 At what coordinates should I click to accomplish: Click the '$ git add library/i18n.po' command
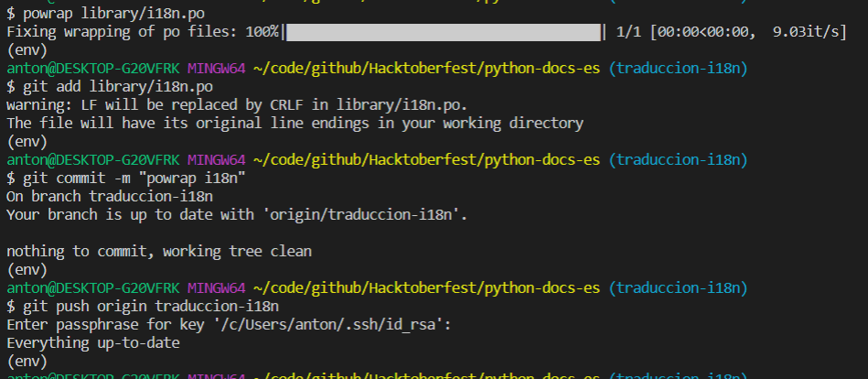click(x=110, y=87)
